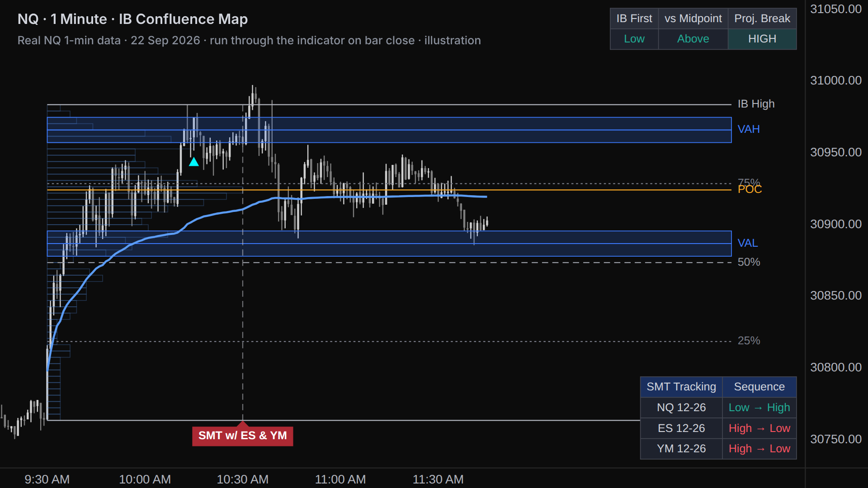868x488 pixels.
Task: Click the cyan up-triangle signal marker
Action: pyautogui.click(x=194, y=162)
